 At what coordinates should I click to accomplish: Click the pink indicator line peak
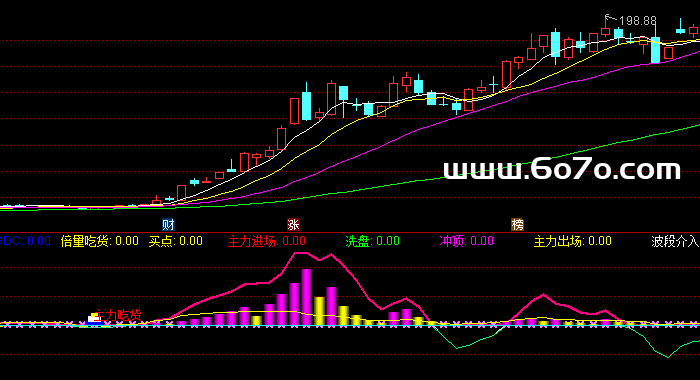point(302,253)
